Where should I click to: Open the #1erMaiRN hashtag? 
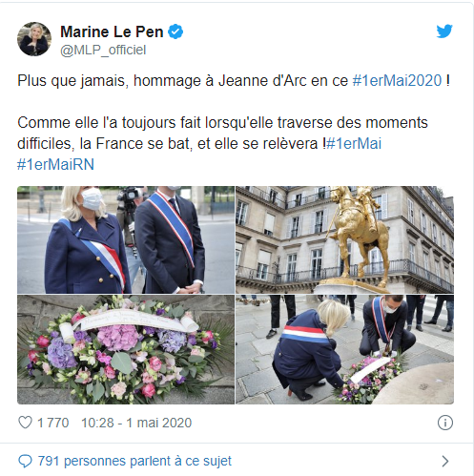[55, 164]
